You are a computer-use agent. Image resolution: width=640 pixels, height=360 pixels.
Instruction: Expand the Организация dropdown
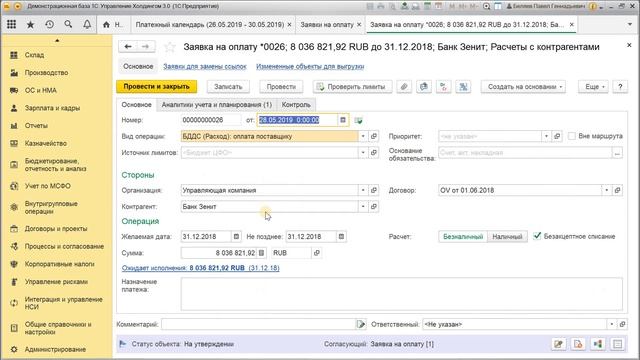pyautogui.click(x=363, y=190)
